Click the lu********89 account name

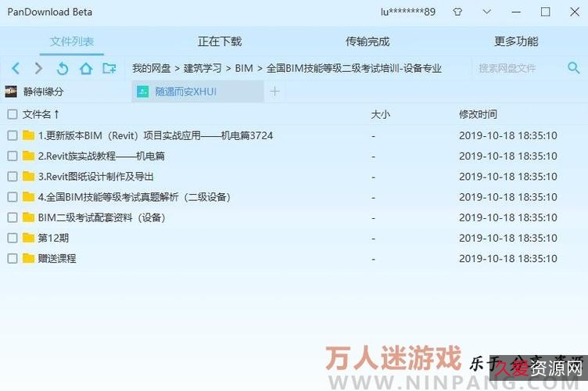pos(408,12)
